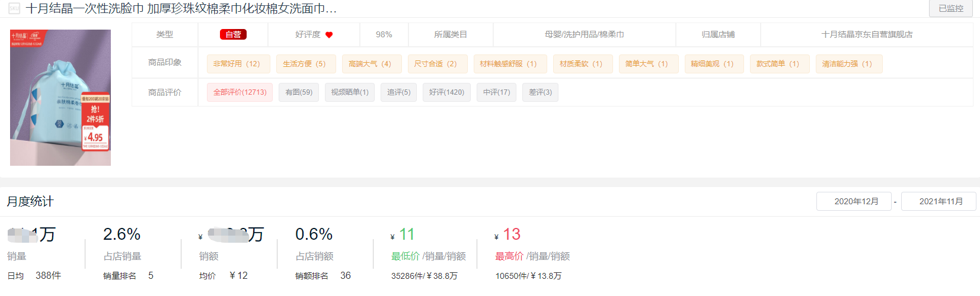Select the 差评(3) negative reviews filter

[540, 92]
